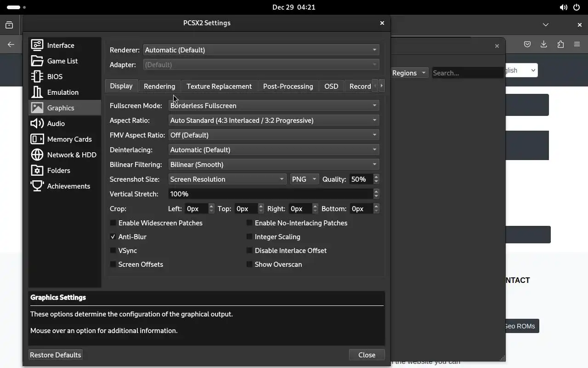
Task: Enable the Screen Offsets checkbox
Action: [113, 264]
